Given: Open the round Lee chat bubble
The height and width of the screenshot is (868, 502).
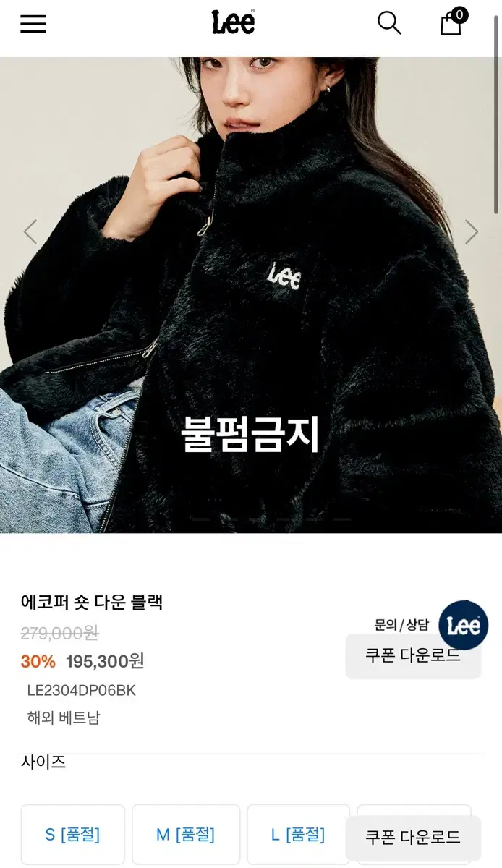Looking at the screenshot, I should 464,625.
